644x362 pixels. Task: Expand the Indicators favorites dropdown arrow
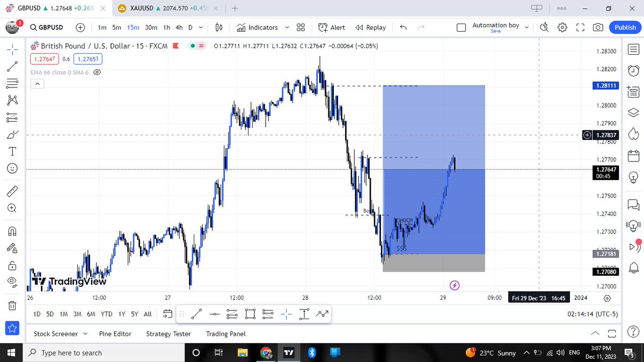pyautogui.click(x=287, y=27)
